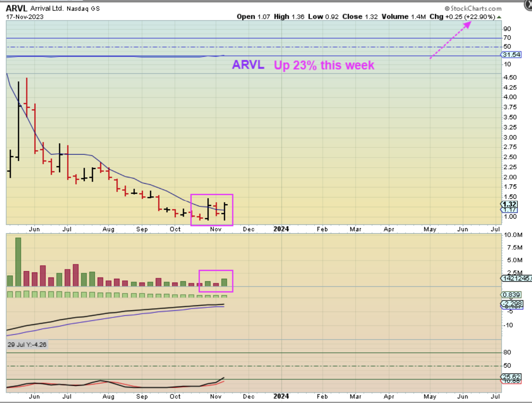Click the 1.00 price axis label
The height and width of the screenshot is (403, 532).
510,216
